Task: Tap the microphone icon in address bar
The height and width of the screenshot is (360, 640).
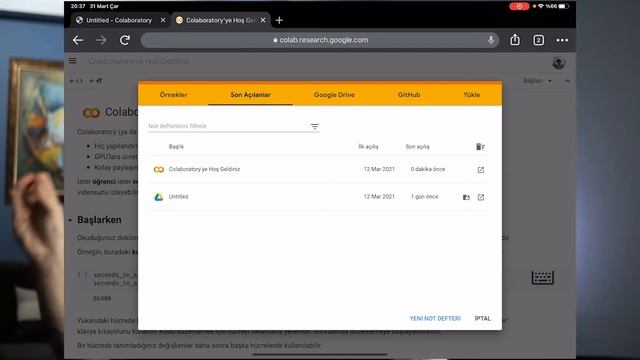Action: click(491, 40)
